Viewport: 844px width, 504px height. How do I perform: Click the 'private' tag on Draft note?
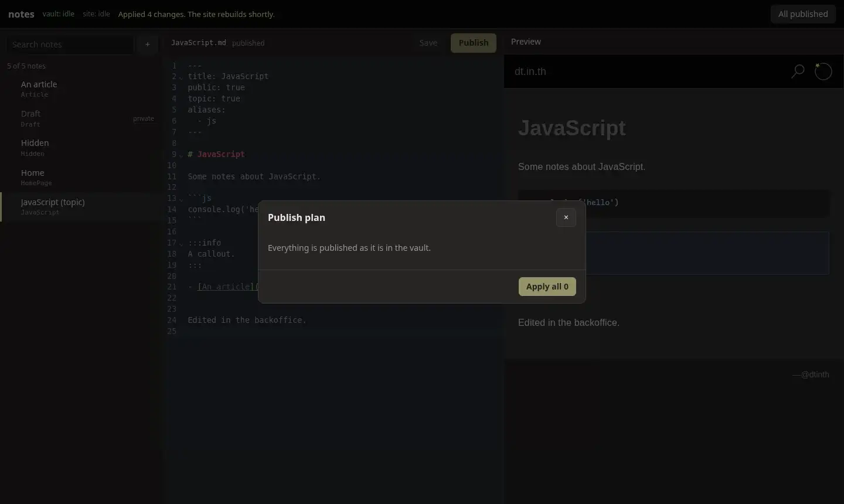[144, 118]
